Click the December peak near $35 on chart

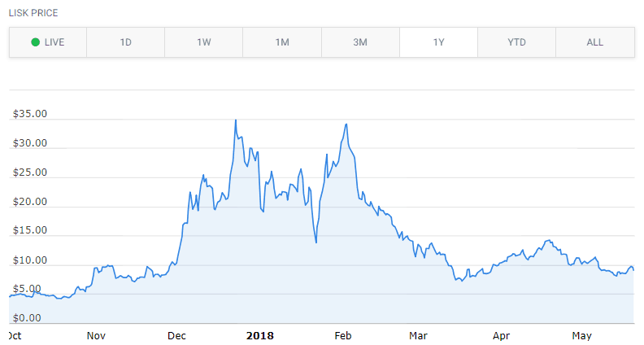click(236, 120)
